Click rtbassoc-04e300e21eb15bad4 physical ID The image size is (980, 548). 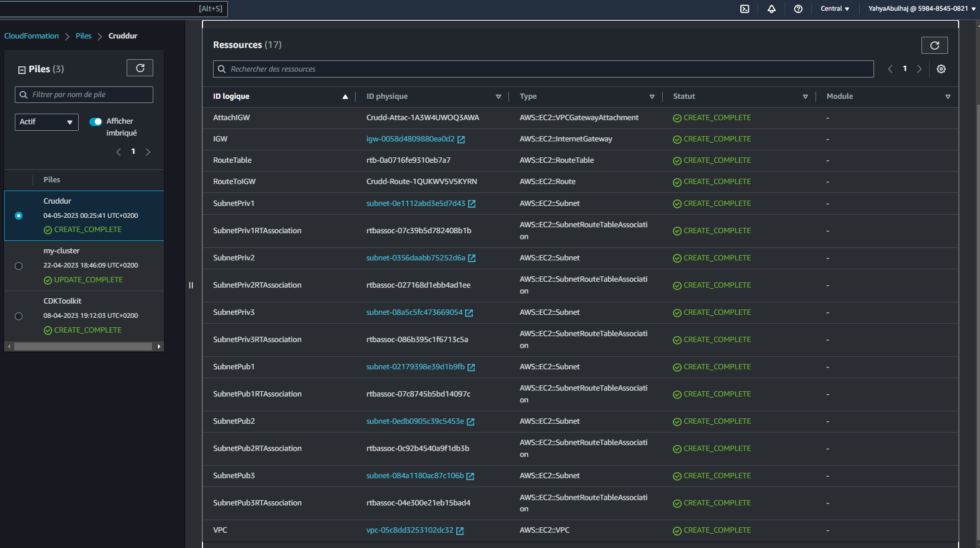coord(418,503)
